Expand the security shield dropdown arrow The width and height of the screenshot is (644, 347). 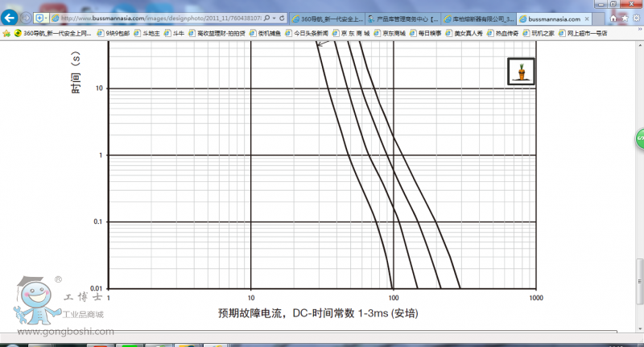(x=46, y=18)
